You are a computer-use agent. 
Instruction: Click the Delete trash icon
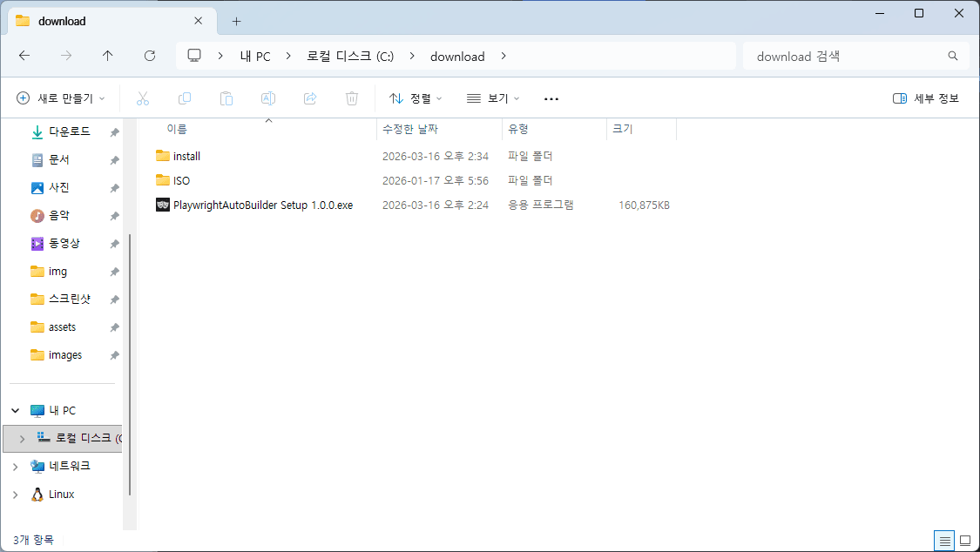pos(351,98)
